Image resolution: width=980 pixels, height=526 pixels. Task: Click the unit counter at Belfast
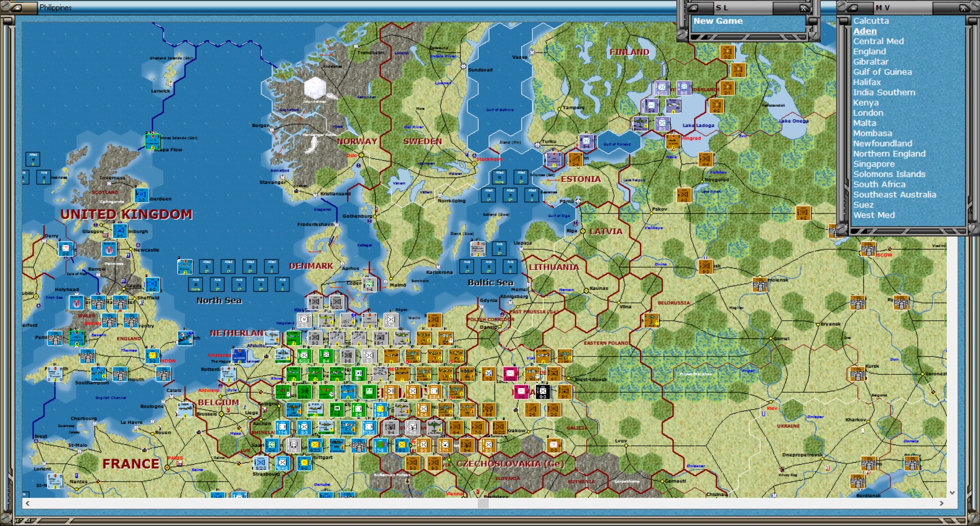click(x=65, y=249)
